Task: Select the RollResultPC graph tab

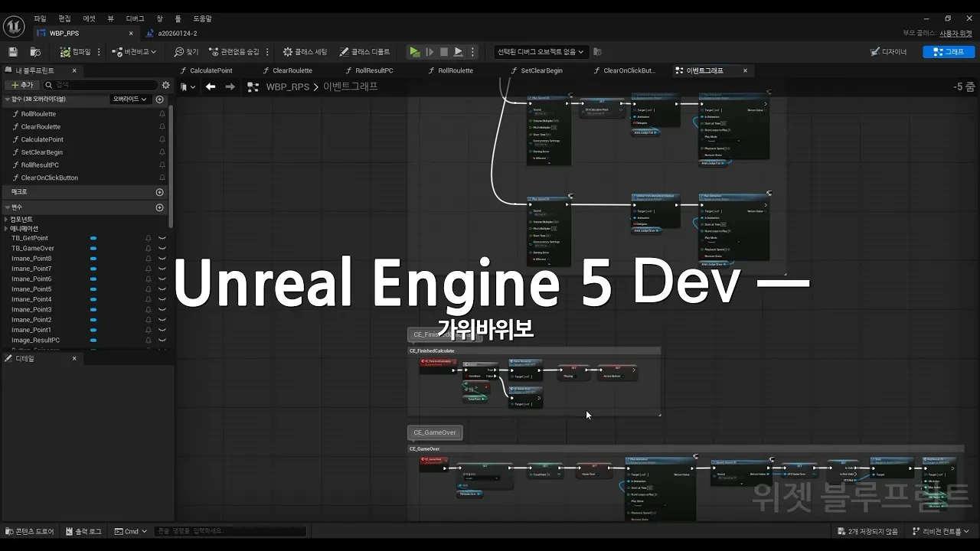Action: (x=370, y=70)
